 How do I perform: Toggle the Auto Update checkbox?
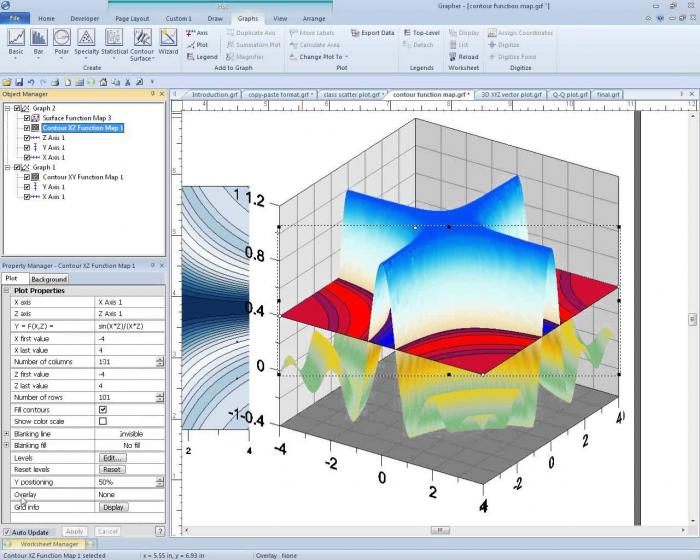click(7, 531)
